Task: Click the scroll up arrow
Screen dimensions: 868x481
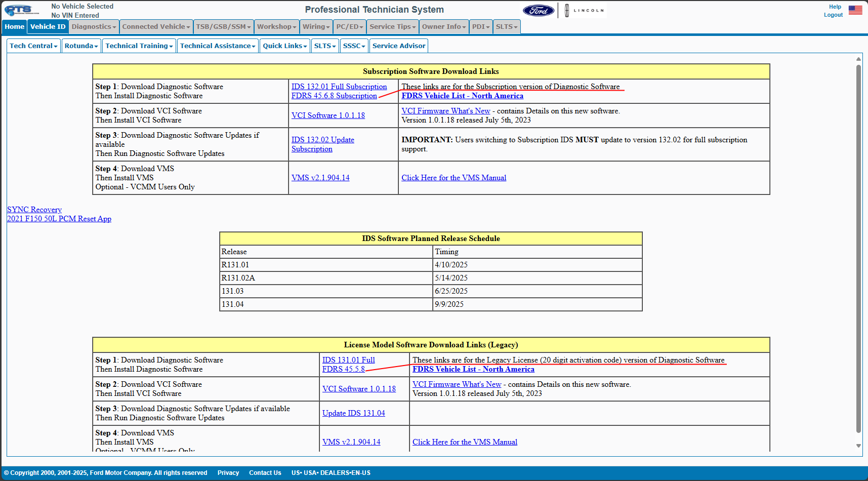Action: (x=858, y=59)
